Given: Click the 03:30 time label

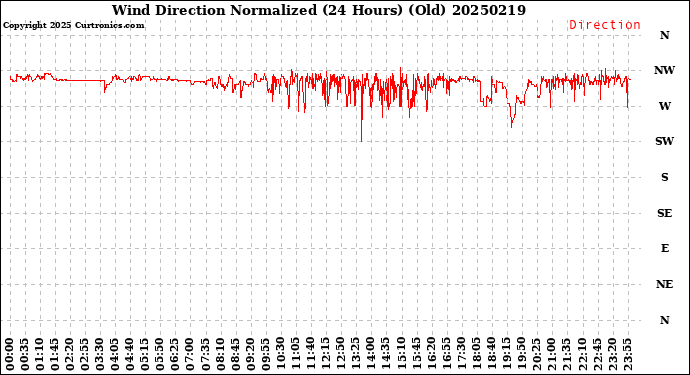Looking at the screenshot, I should point(100,355).
